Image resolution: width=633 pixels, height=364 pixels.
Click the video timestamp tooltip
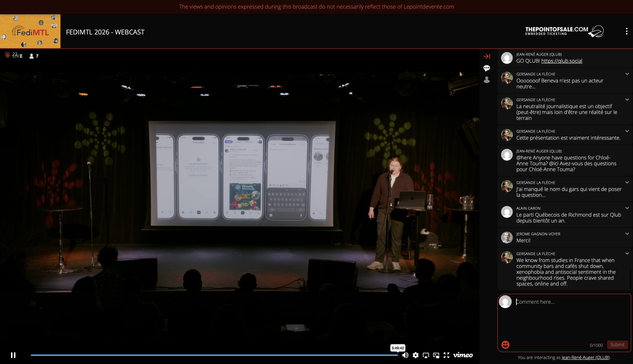(x=398, y=348)
